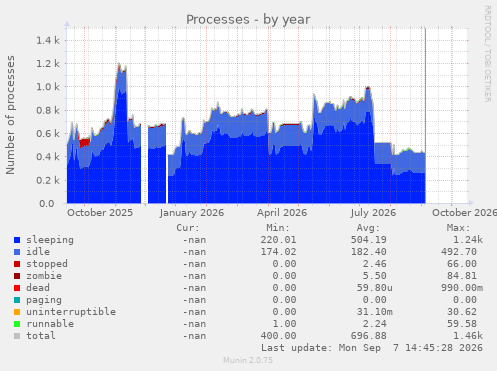This screenshot has width=497, height=371.
Task: Click the red stopped-processes patch on the graph
Action: (x=85, y=143)
